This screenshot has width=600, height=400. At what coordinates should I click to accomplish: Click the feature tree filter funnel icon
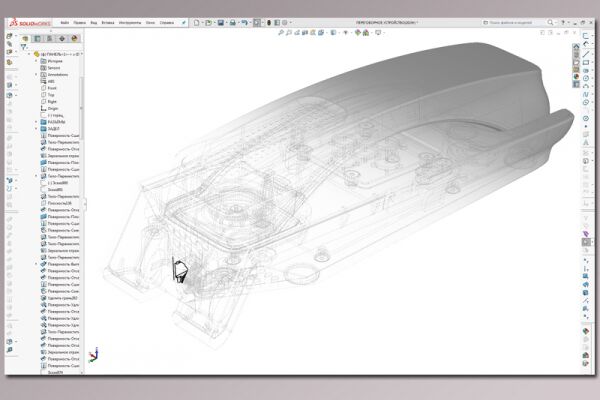click(x=24, y=47)
